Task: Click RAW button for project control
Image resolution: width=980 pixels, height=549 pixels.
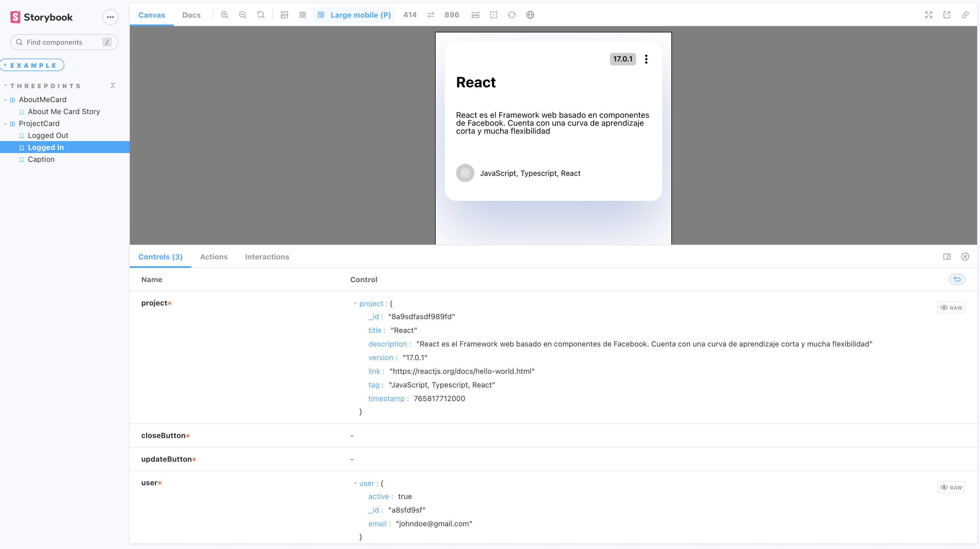Action: (x=951, y=307)
